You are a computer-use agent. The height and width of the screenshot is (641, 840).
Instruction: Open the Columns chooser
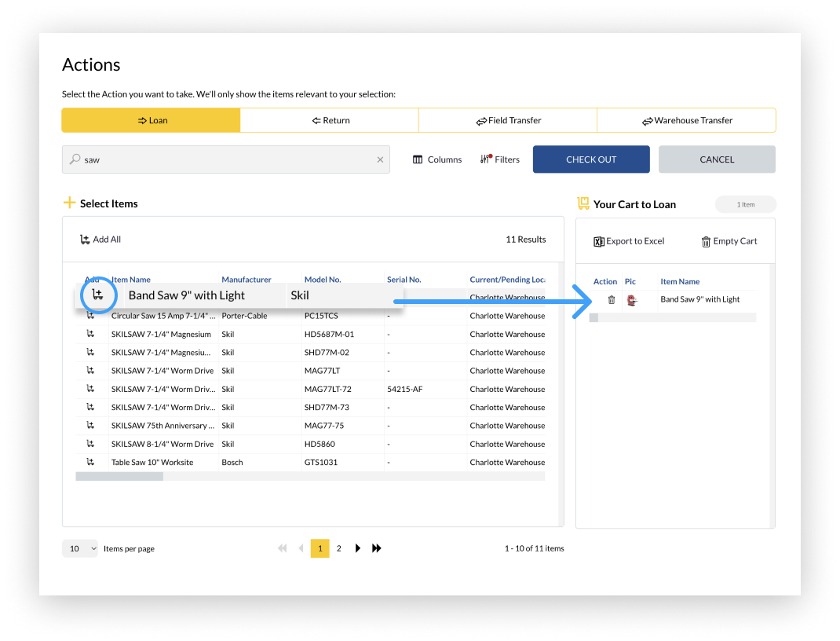pos(437,159)
